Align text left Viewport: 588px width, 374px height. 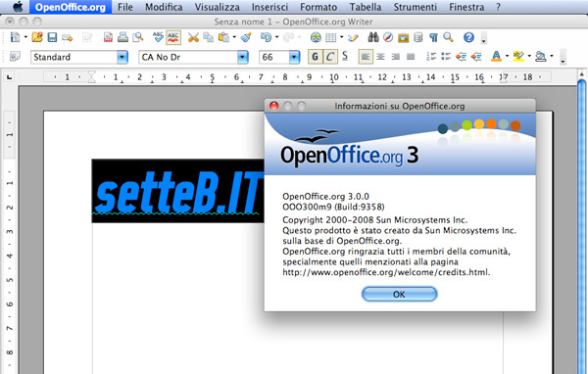[x=366, y=57]
